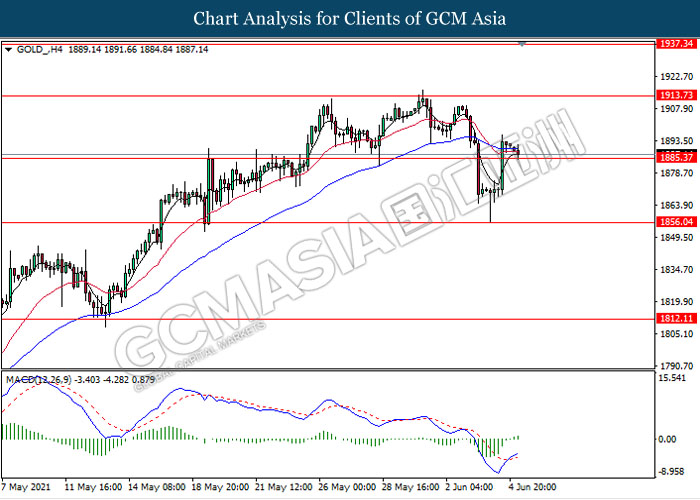The width and height of the screenshot is (700, 500).
Task: Click the dropdown triangle beside GOLD_,H4
Action: (x=8, y=50)
